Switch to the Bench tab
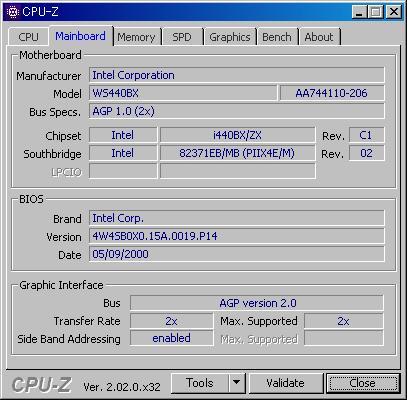Screen dimensions: 407x400 click(277, 37)
